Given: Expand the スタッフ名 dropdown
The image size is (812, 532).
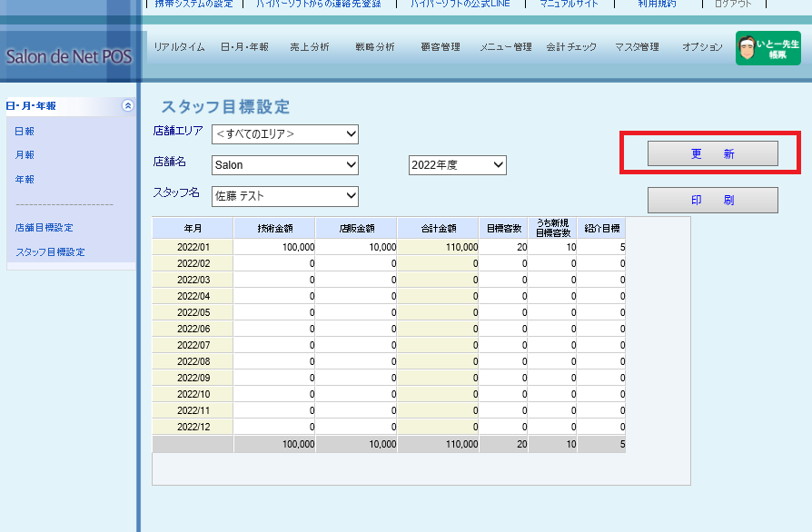Looking at the screenshot, I should [285, 196].
